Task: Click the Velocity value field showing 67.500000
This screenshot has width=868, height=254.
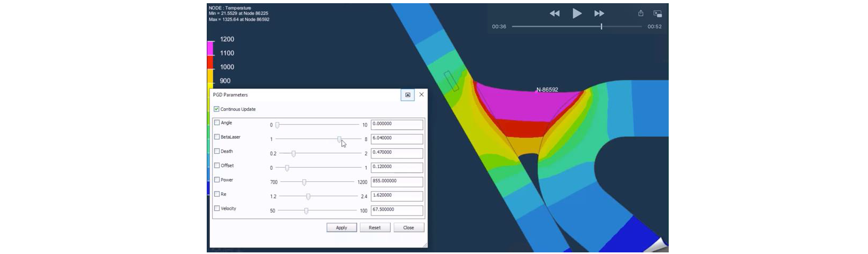Action: [396, 210]
